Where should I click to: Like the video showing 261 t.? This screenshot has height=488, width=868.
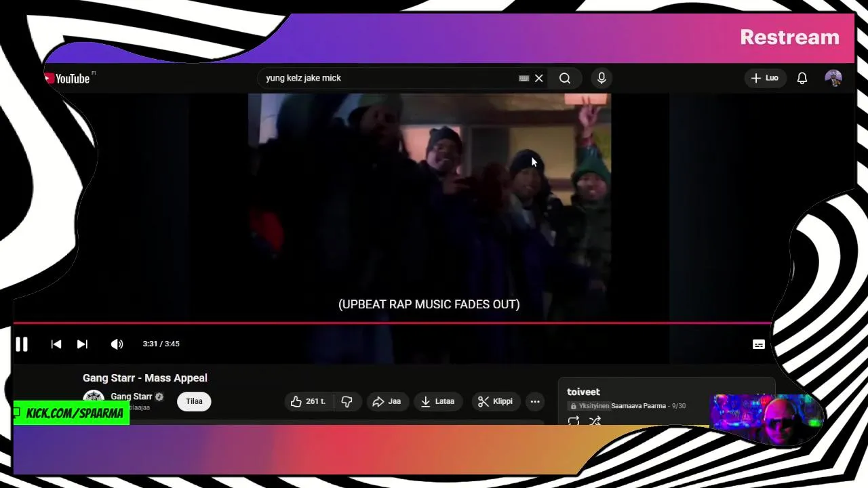click(309, 401)
